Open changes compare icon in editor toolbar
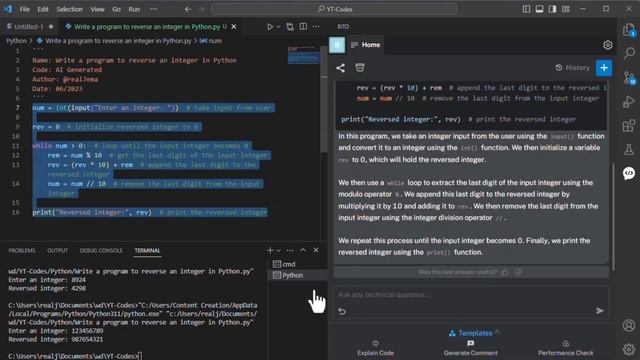 [x=290, y=27]
